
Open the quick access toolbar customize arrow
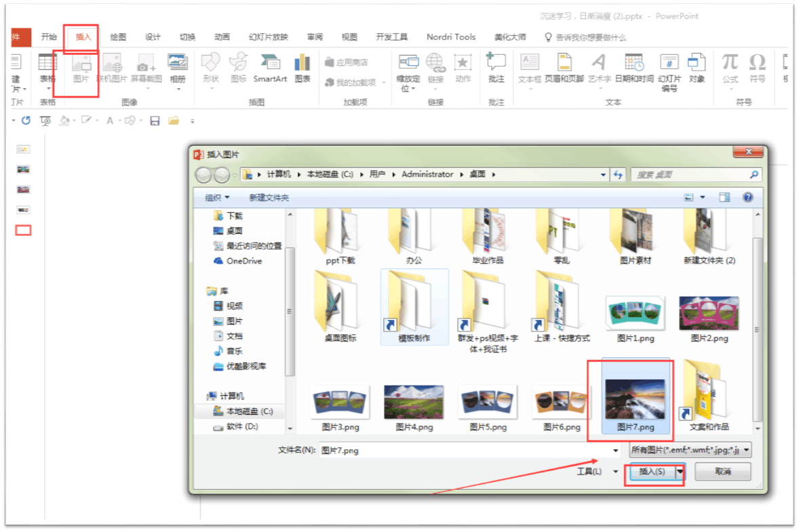pos(192,121)
